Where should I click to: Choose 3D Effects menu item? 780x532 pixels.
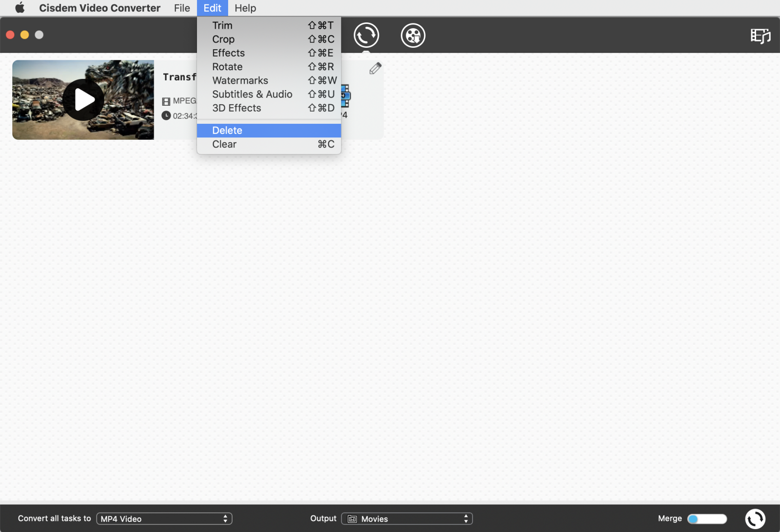[269, 108]
